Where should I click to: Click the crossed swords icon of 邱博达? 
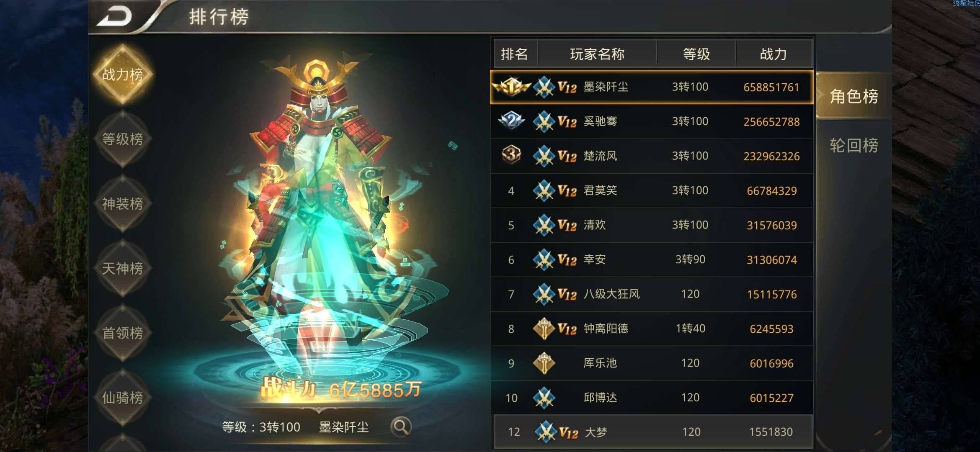click(x=544, y=398)
